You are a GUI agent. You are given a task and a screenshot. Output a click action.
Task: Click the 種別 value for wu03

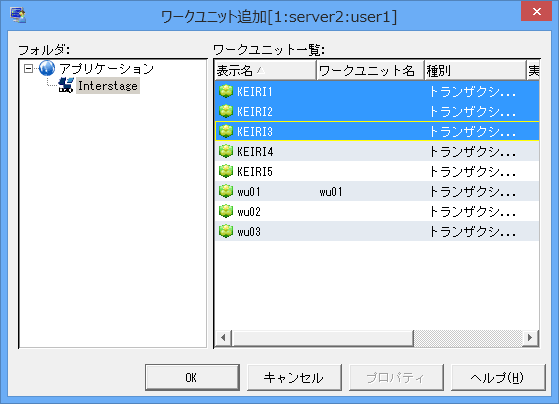472,232
